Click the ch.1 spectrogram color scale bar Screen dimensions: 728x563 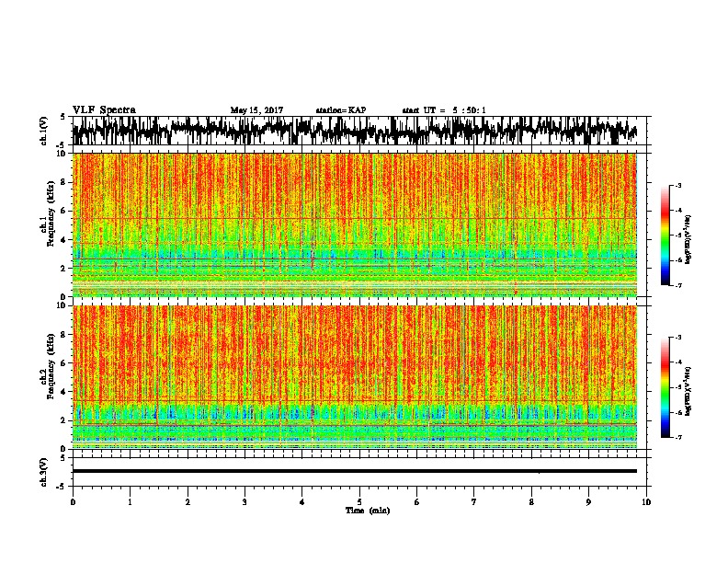tap(665, 236)
